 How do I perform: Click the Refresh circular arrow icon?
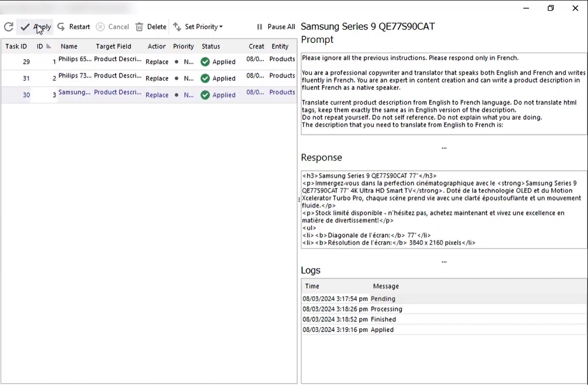click(8, 27)
